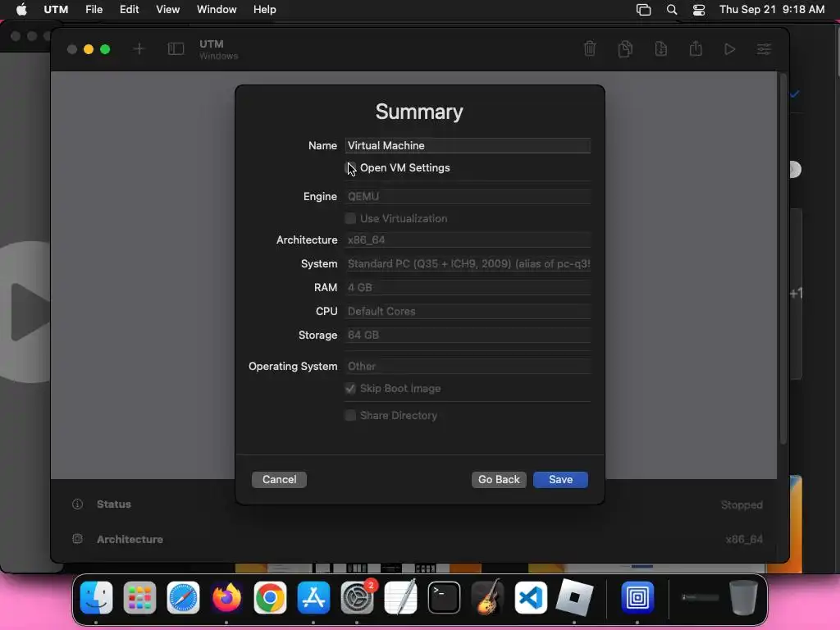Open the Window menu

click(217, 10)
